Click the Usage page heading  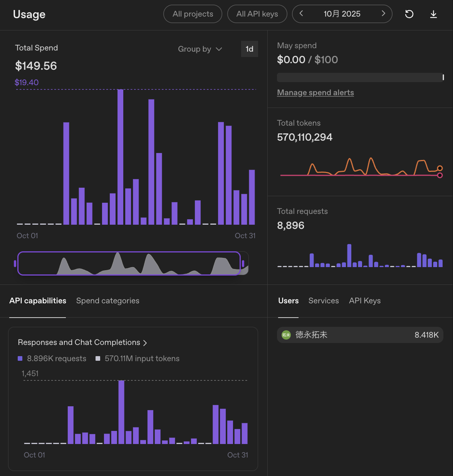pyautogui.click(x=29, y=14)
